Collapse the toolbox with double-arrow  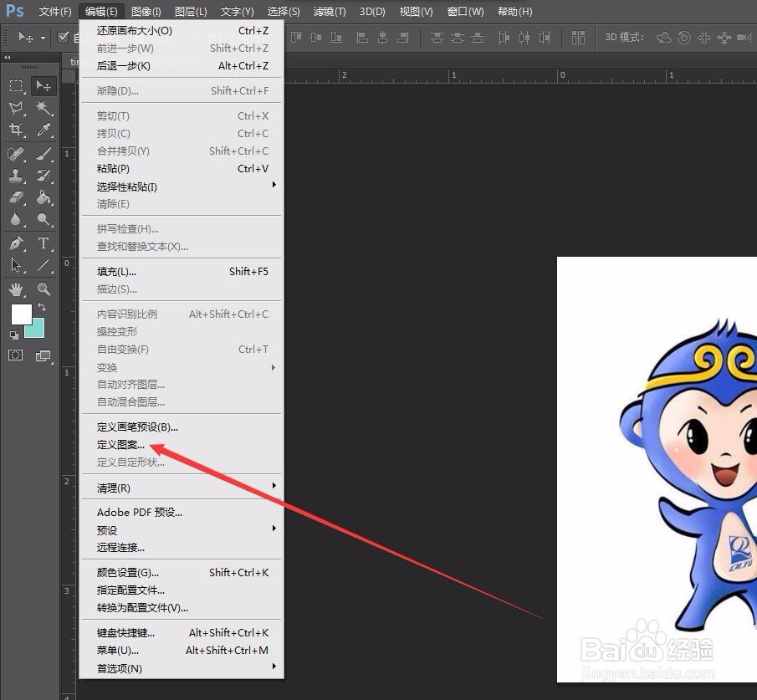pyautogui.click(x=8, y=57)
